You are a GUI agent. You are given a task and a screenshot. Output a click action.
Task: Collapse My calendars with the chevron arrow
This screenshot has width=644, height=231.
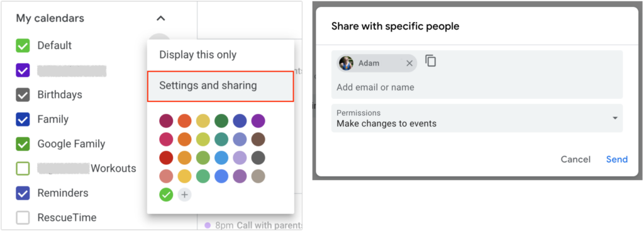pyautogui.click(x=161, y=18)
